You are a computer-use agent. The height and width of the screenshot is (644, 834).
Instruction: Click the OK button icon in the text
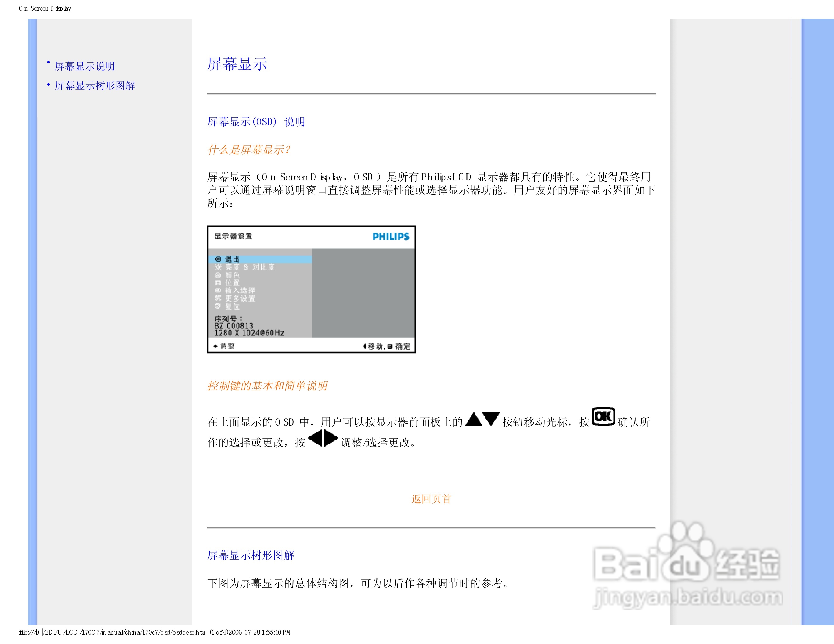click(x=603, y=416)
